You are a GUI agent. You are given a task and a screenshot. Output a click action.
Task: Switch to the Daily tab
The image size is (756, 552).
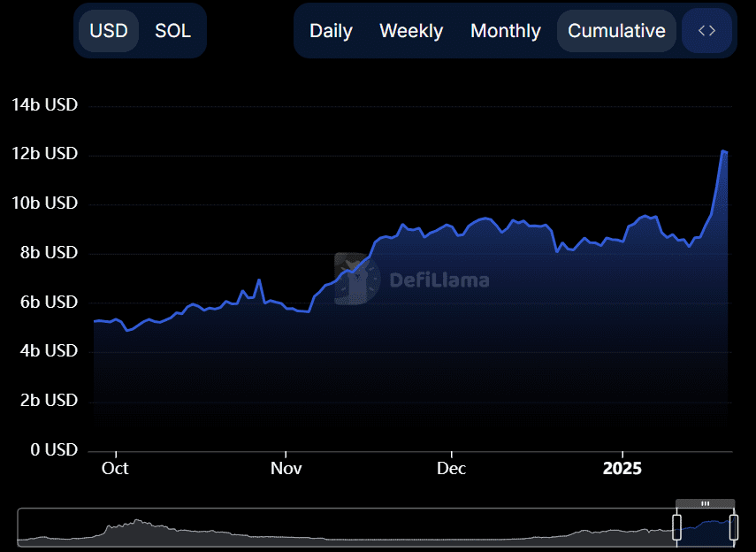(x=331, y=30)
